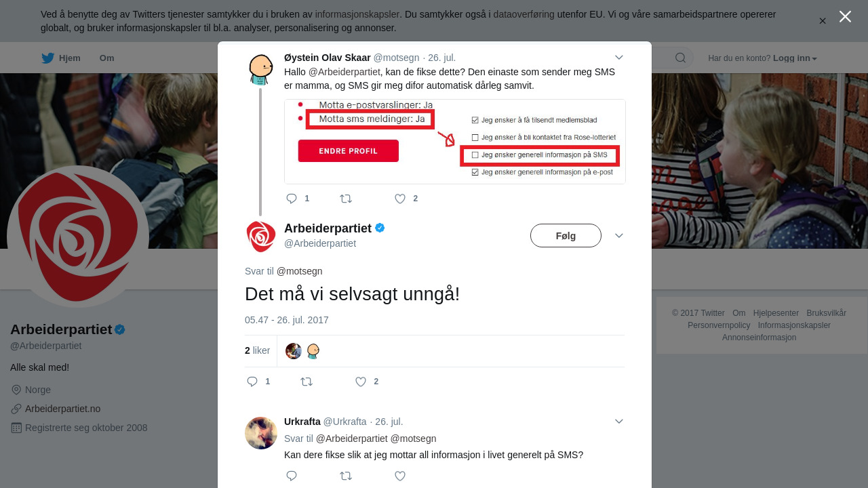Retweet Urkrafta's reply
The image size is (868, 488).
coord(346,476)
